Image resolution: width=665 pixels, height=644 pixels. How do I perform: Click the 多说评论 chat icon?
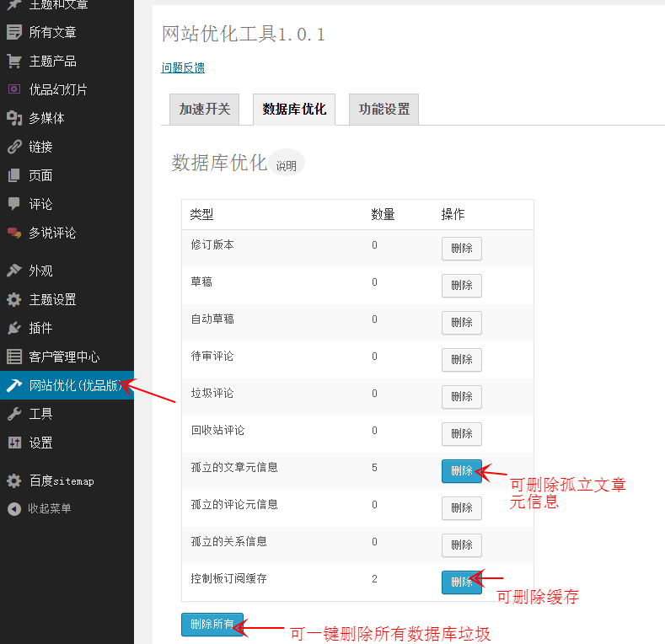[x=14, y=233]
